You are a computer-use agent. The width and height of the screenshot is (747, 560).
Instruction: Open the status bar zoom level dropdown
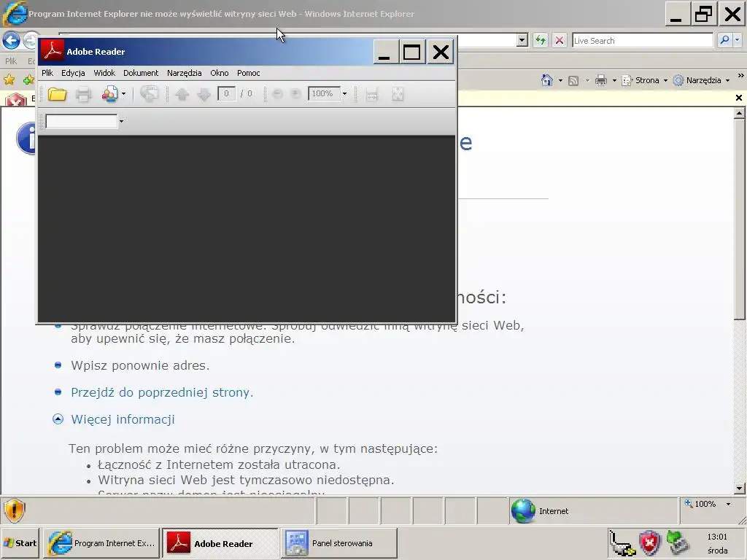[728, 504]
